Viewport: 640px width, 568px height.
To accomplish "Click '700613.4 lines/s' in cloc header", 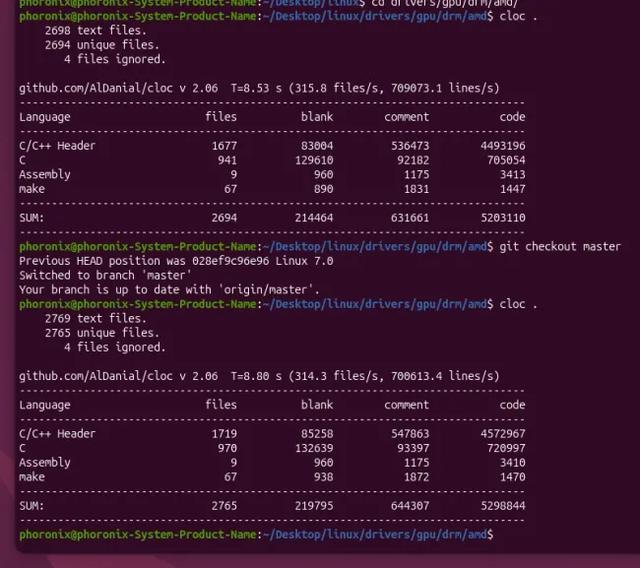I will click(442, 376).
